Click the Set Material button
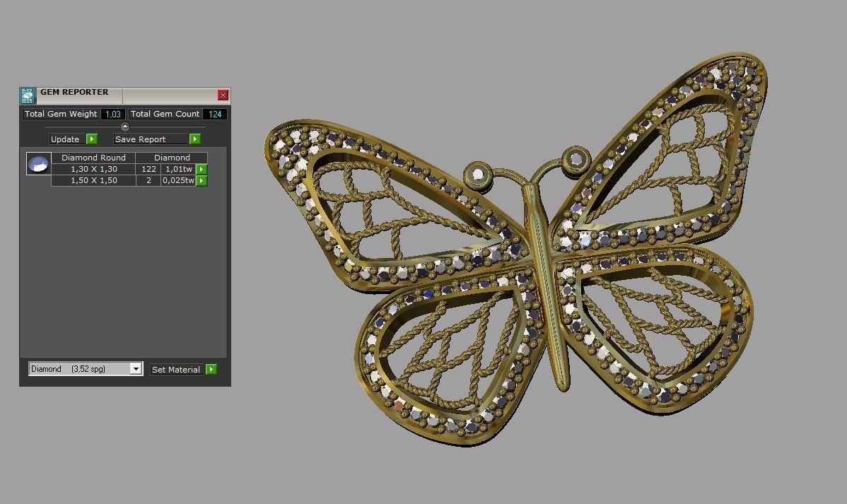Image resolution: width=847 pixels, height=504 pixels. click(177, 370)
